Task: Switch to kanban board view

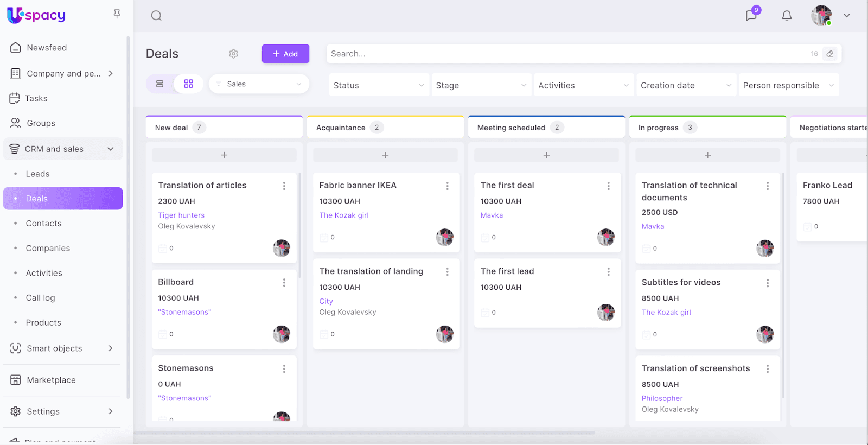Action: pos(188,84)
